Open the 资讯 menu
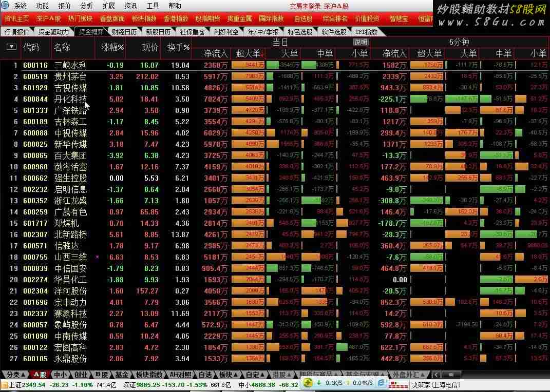The width and height of the screenshot is (550, 392). 130,6
